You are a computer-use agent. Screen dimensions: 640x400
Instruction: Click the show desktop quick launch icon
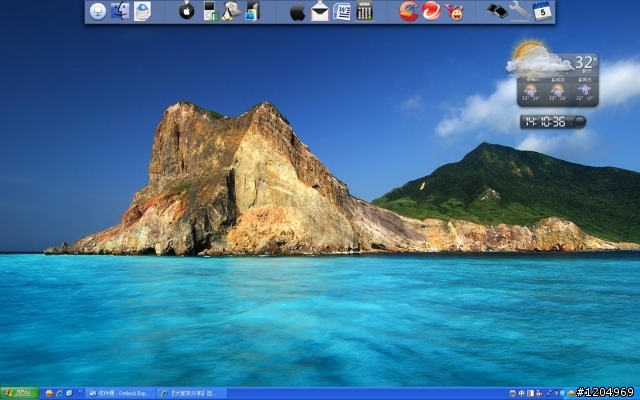tap(69, 393)
